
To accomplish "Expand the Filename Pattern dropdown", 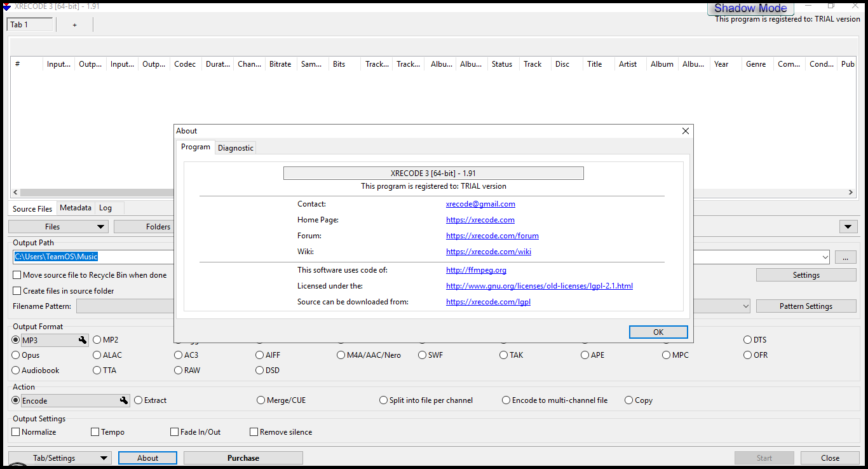I will [x=746, y=306].
